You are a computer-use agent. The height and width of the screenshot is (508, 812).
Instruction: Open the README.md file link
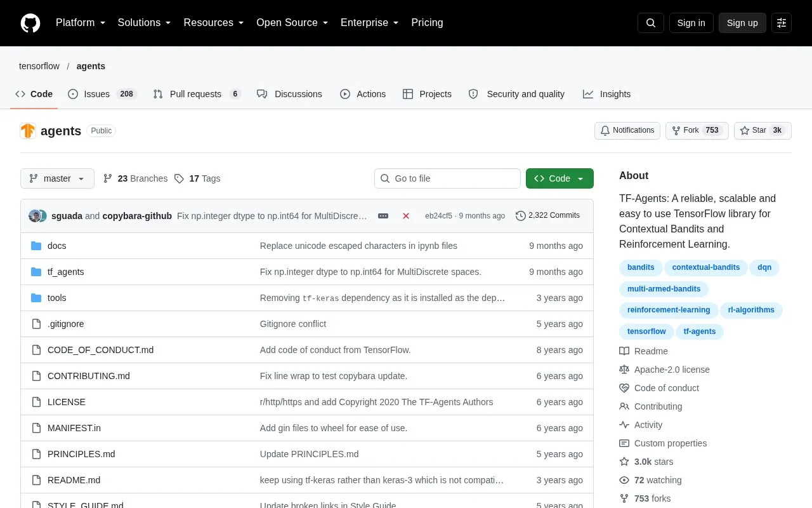coord(74,480)
